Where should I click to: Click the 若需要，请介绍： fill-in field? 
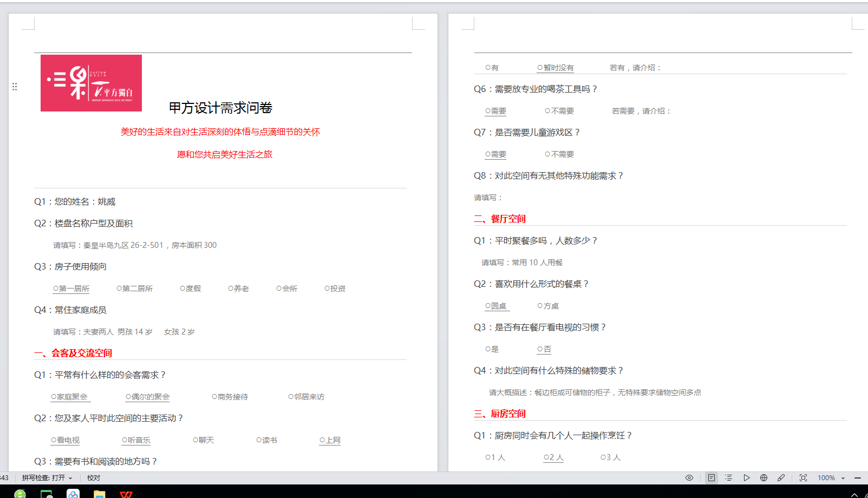pos(642,111)
